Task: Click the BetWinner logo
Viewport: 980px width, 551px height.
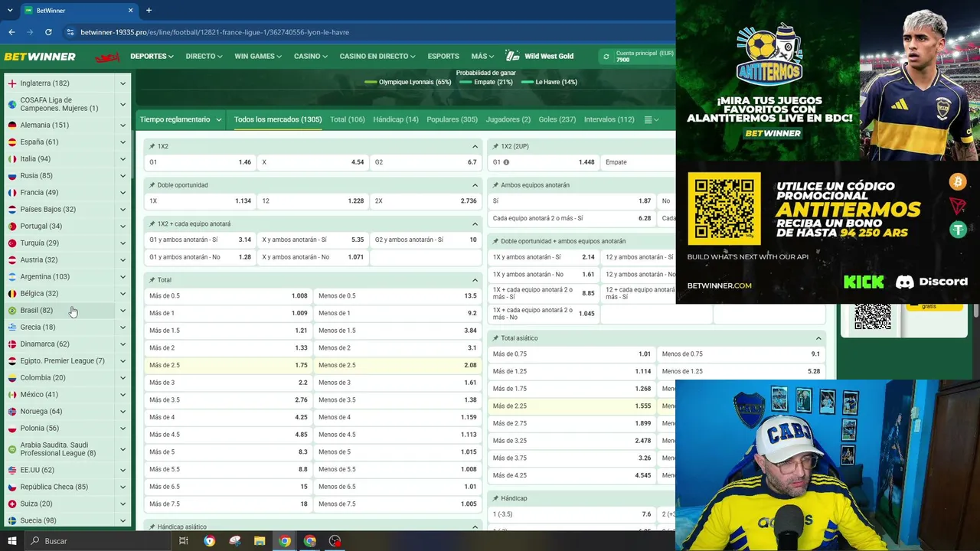Action: coord(40,57)
